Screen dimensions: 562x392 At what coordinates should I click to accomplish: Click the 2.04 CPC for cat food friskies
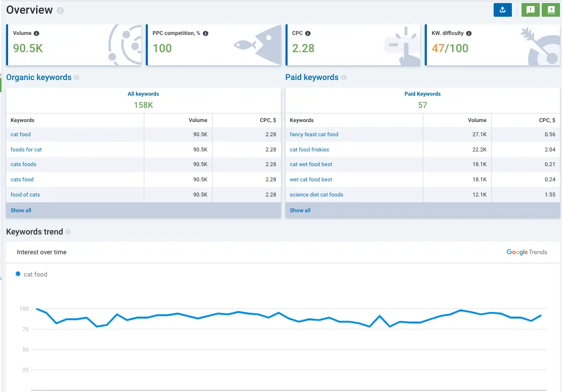point(550,149)
